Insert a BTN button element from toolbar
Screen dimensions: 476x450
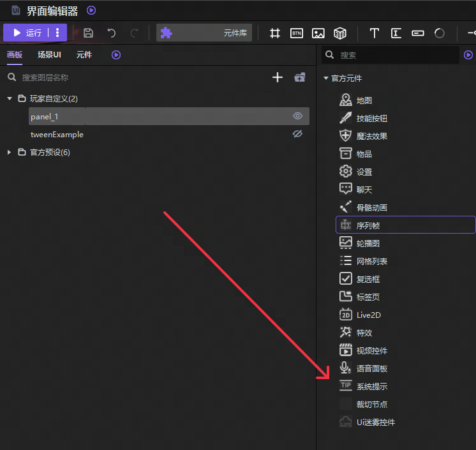pyautogui.click(x=297, y=33)
